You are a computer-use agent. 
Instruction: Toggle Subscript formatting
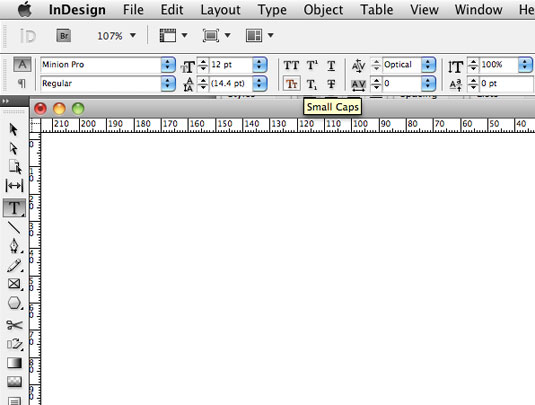click(312, 84)
